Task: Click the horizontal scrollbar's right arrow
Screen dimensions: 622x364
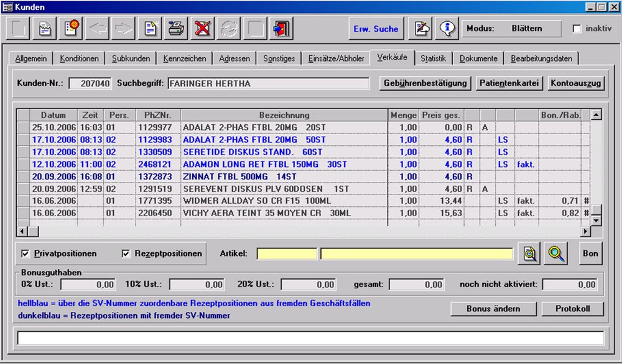Action: [x=585, y=231]
